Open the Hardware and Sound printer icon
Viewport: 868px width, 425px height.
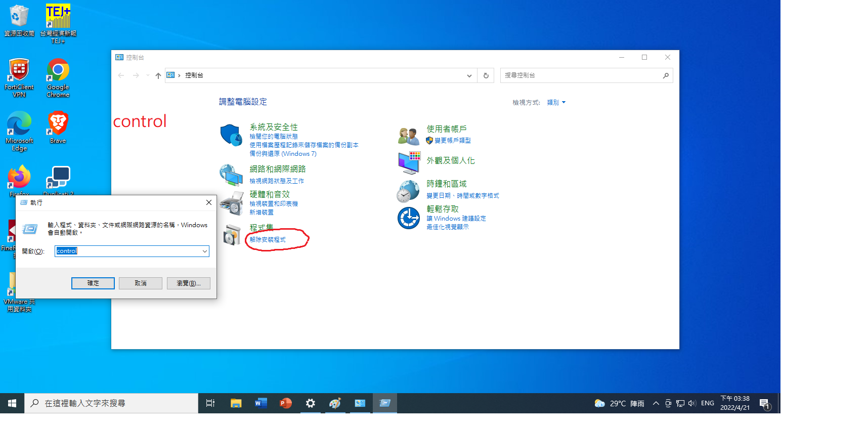(231, 203)
